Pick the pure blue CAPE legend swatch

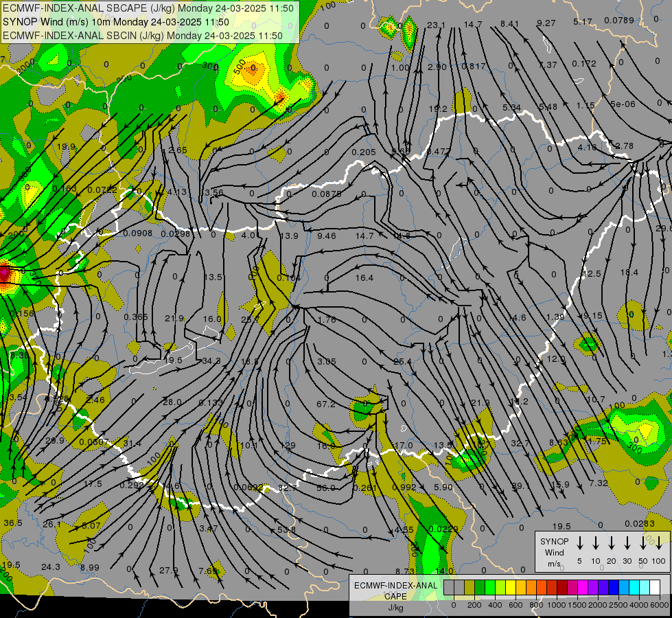pyautogui.click(x=614, y=588)
